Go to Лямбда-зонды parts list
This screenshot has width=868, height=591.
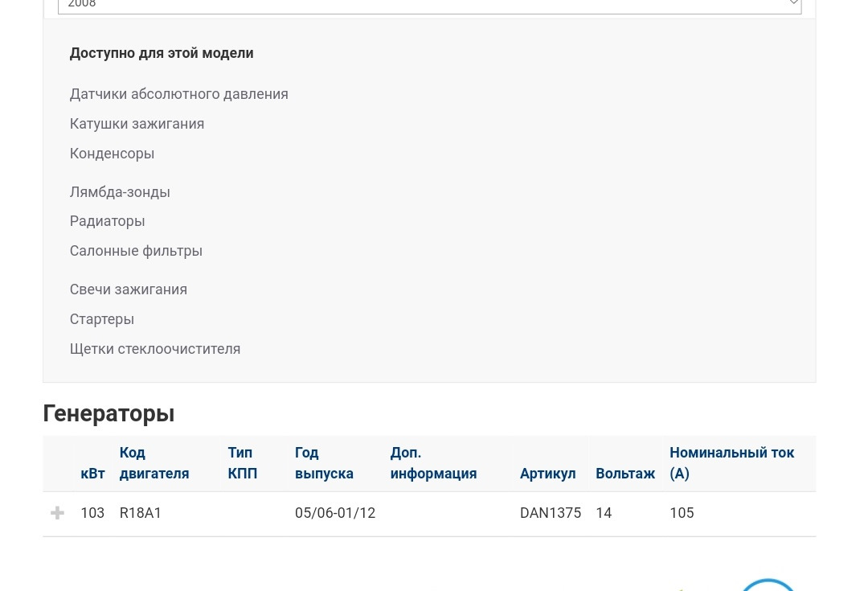[x=120, y=192]
